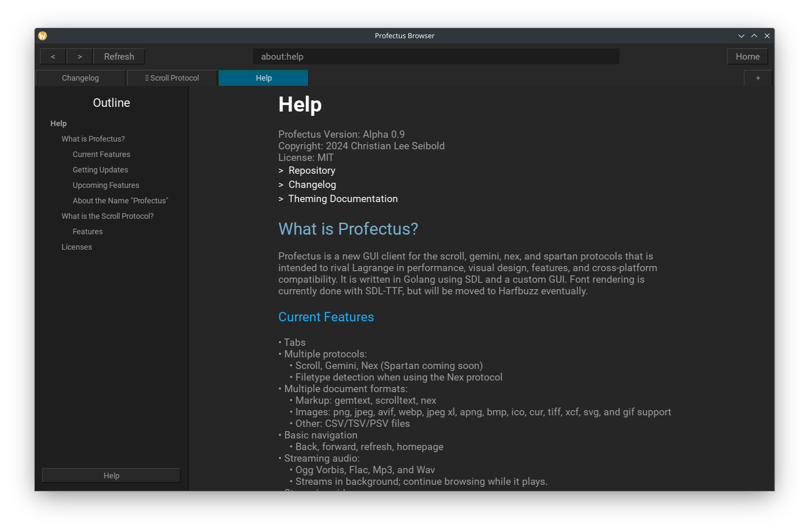809x532 pixels.
Task: Minimize window using the down chevron
Action: tap(741, 36)
